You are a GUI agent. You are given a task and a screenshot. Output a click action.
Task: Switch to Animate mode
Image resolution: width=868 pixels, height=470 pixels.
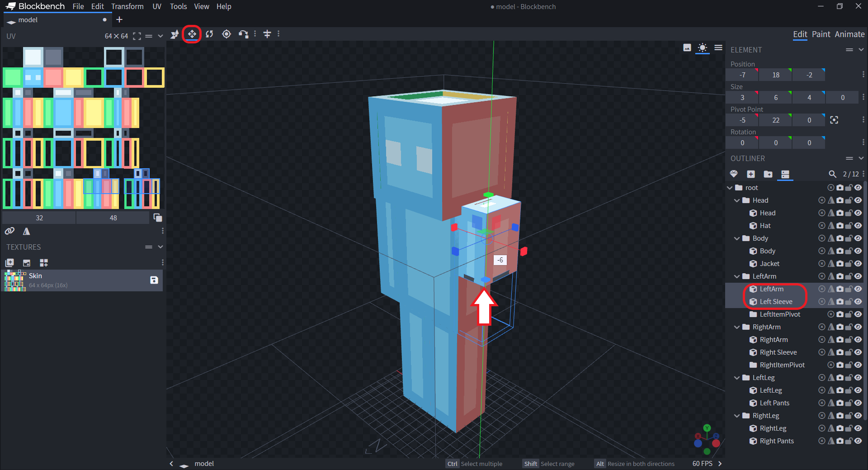(x=849, y=34)
